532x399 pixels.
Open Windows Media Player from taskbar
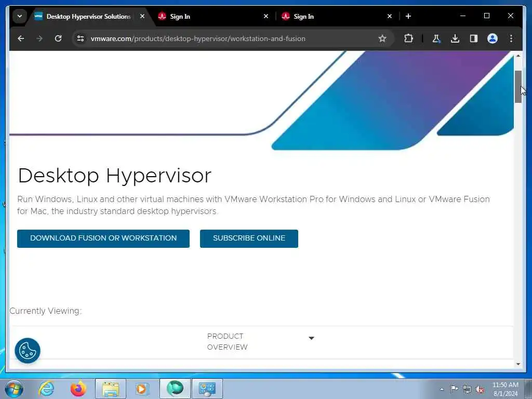142,389
